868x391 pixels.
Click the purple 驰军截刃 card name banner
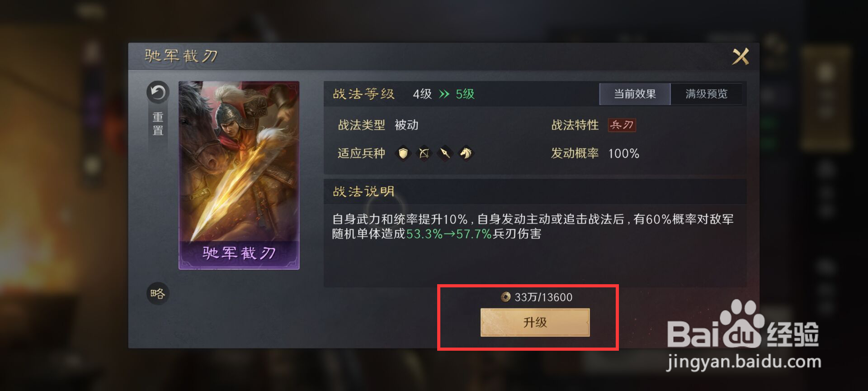[x=239, y=253]
